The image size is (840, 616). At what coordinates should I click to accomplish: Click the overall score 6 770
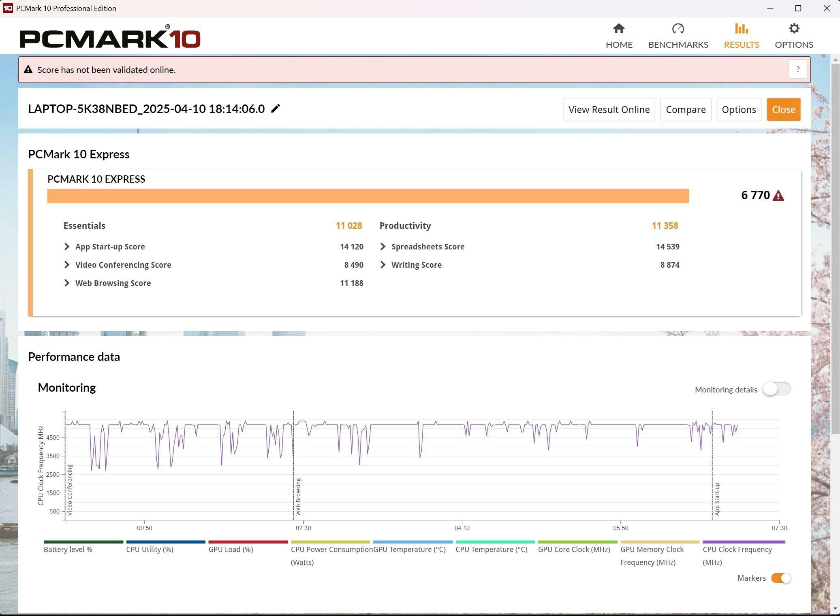755,195
